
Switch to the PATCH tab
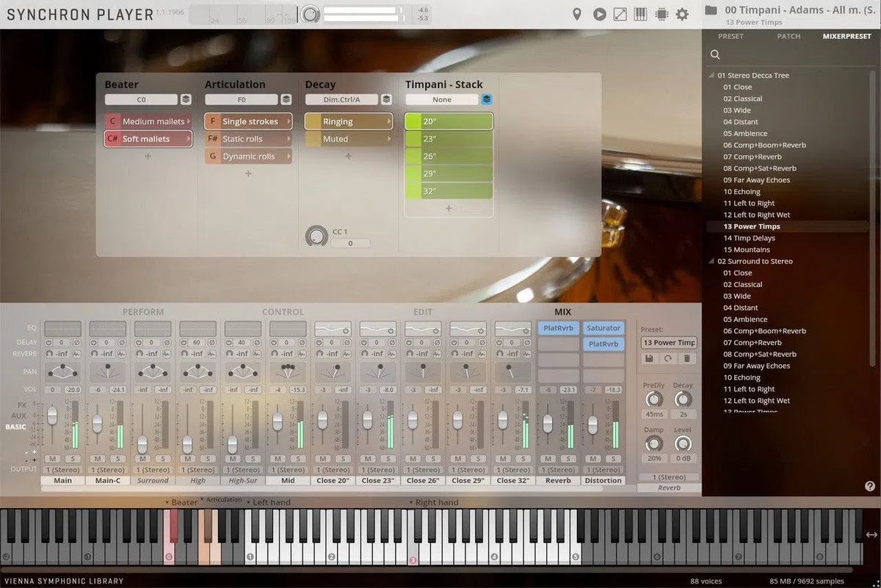788,36
